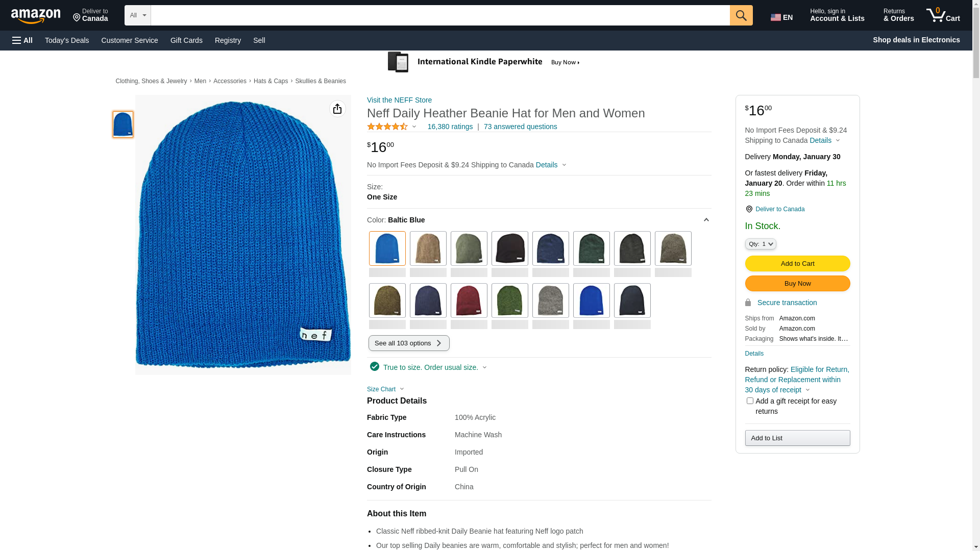This screenshot has height=551, width=980.
Task: Click the Amazon logo
Action: coord(36,16)
